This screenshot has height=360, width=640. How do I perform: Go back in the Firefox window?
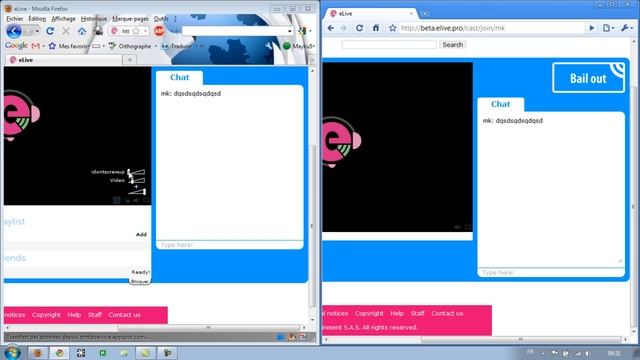click(x=14, y=31)
